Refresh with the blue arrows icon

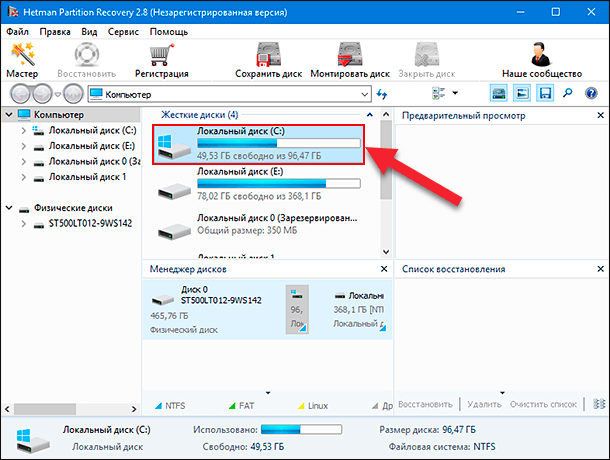(x=382, y=94)
